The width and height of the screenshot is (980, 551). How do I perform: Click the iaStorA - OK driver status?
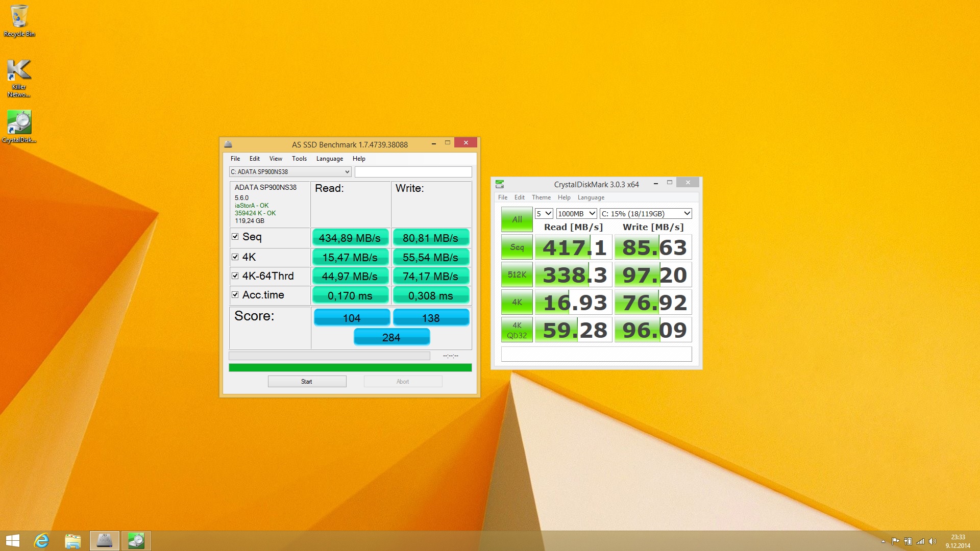(x=251, y=206)
